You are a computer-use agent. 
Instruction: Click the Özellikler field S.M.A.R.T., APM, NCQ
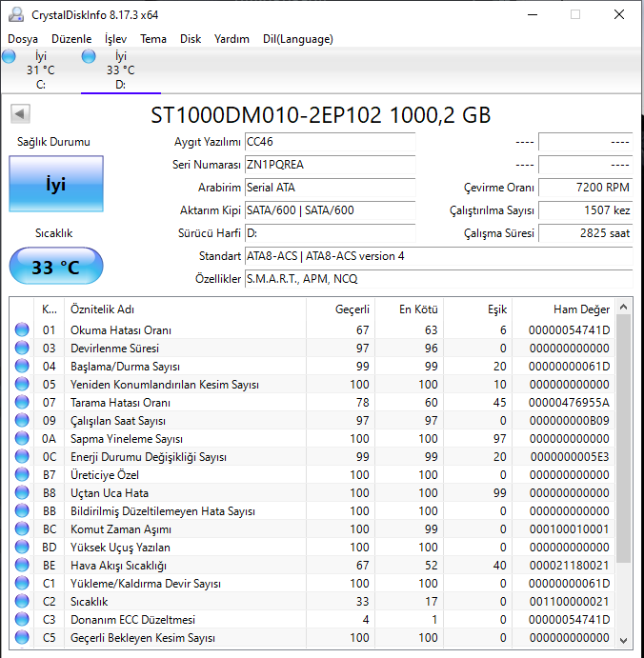pos(439,279)
